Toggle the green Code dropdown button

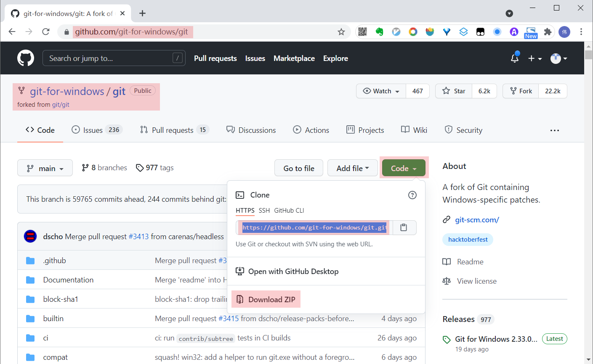click(404, 168)
